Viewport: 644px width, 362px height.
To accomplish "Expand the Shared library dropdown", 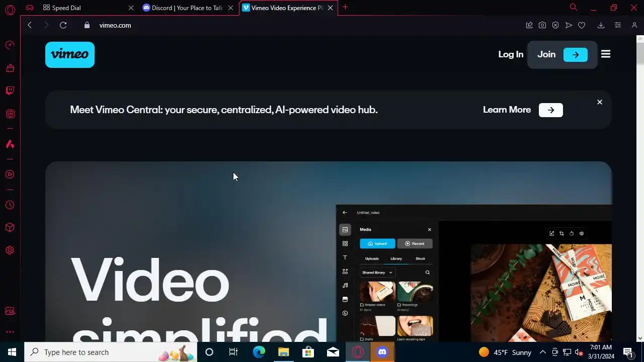I will 377,273.
